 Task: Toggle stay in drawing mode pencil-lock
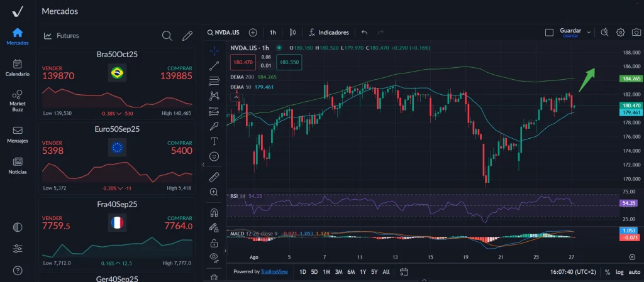[x=214, y=227]
